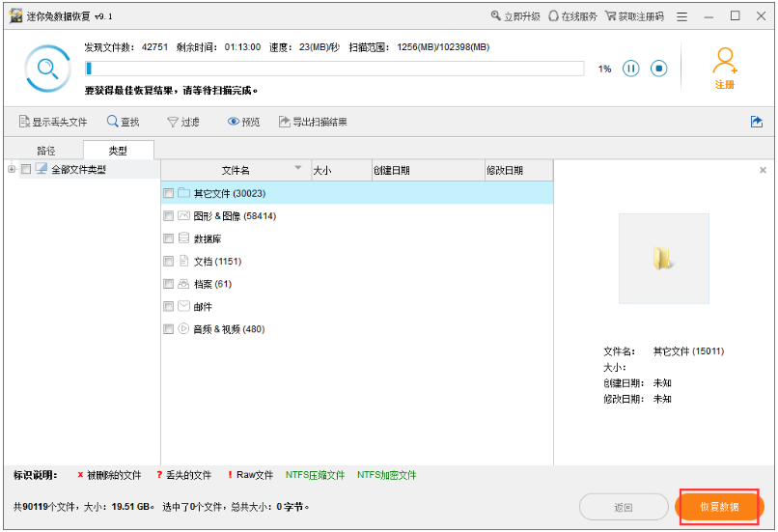Open 在线服务 online service
This screenshot has width=778, height=532.
tap(573, 16)
